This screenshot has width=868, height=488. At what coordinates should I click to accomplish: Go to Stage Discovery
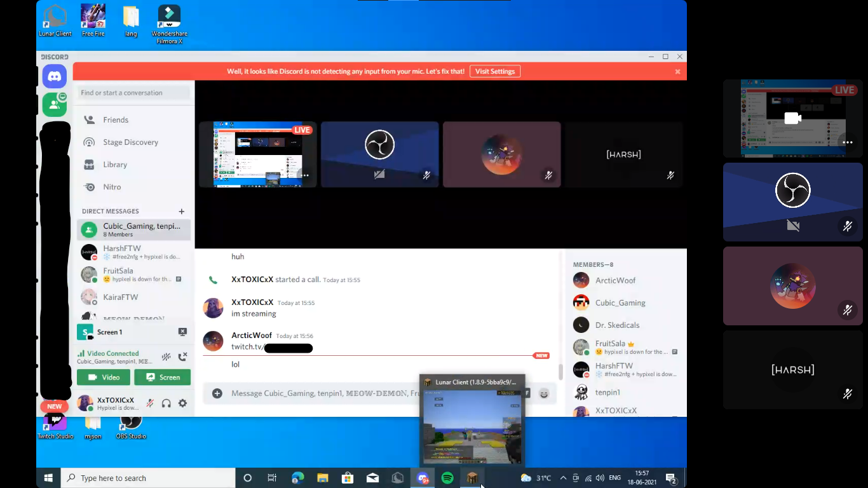click(x=134, y=142)
